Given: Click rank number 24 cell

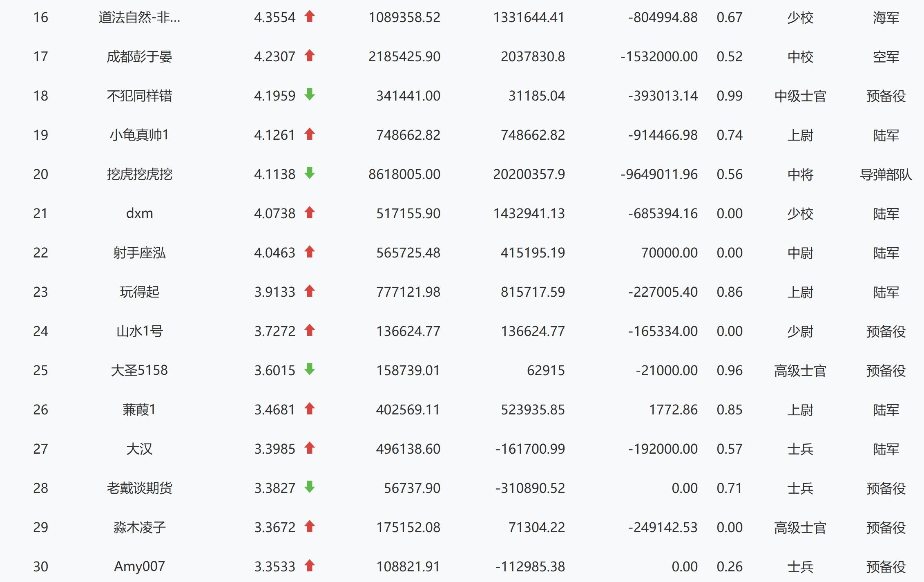Looking at the screenshot, I should click(x=40, y=331).
